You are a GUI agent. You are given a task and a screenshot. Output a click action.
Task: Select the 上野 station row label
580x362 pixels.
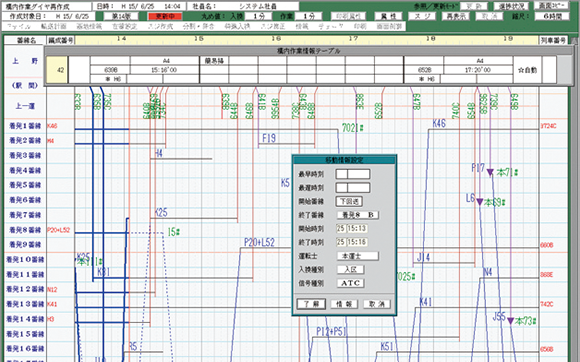click(x=25, y=61)
